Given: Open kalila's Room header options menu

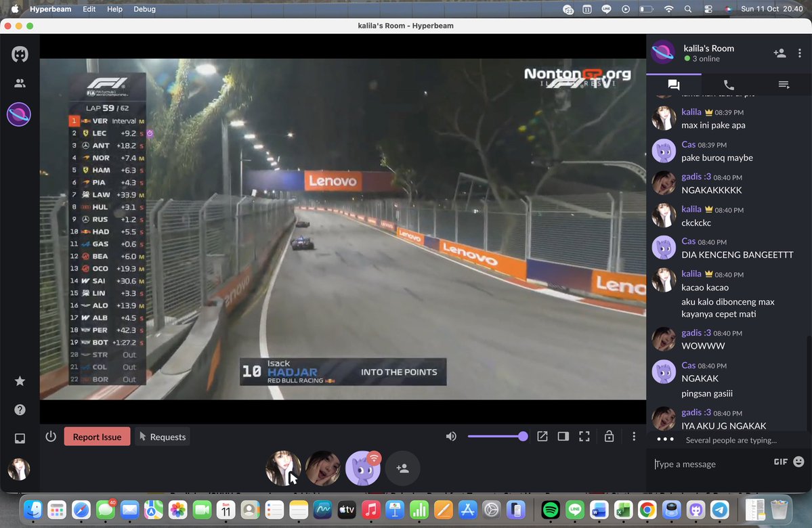Looking at the screenshot, I should tap(800, 53).
